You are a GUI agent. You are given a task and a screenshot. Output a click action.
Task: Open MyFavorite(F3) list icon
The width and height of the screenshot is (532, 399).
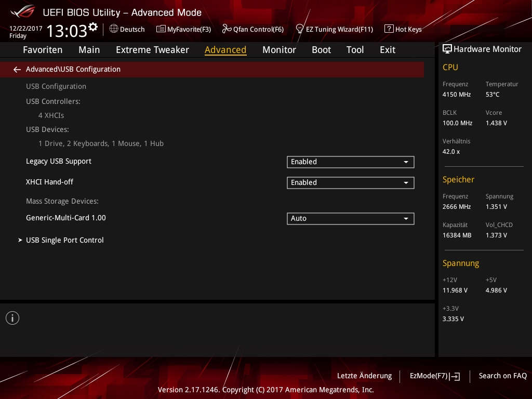point(161,29)
